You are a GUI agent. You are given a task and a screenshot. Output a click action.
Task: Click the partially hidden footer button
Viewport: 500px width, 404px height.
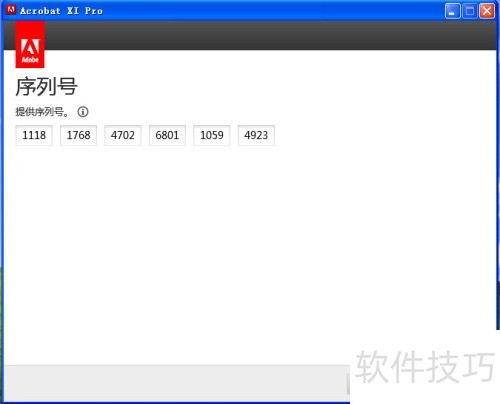click(348, 384)
